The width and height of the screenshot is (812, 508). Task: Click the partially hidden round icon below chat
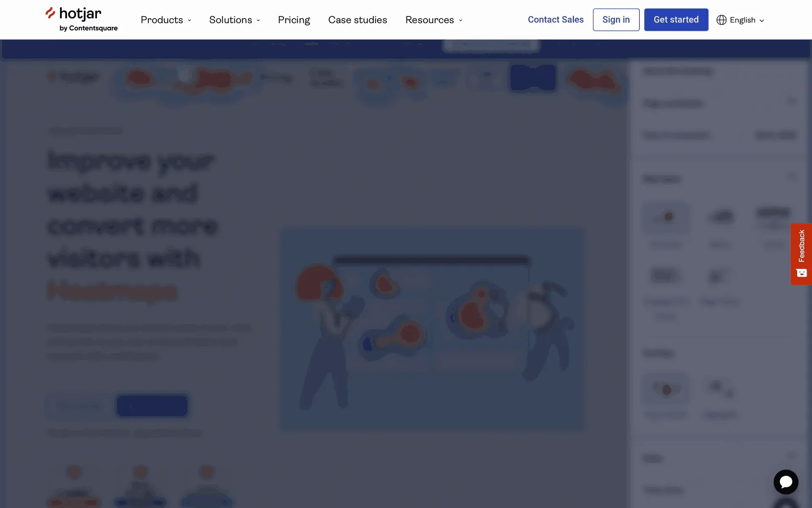click(x=786, y=504)
